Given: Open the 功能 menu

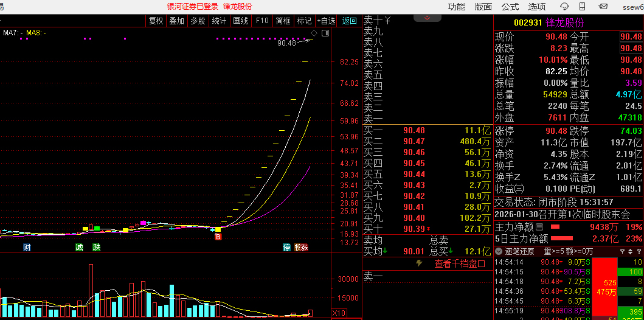Looking at the screenshot, I should coord(457,7).
